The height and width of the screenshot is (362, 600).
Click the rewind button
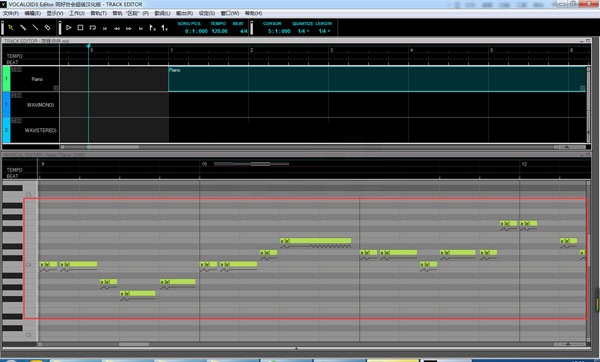coord(117,28)
